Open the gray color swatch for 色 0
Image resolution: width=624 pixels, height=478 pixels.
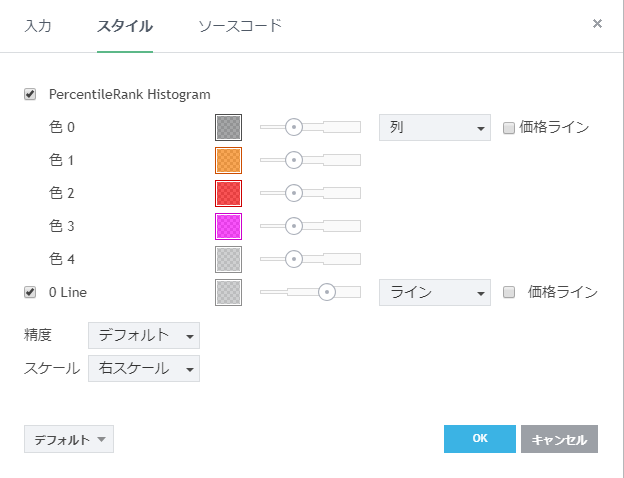point(228,127)
